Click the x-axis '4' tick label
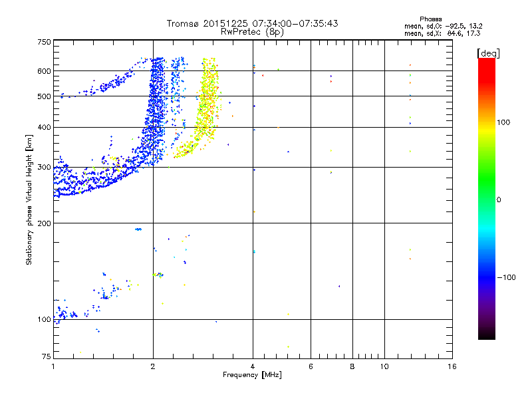Image resolution: width=532 pixels, height=399 pixels. pyautogui.click(x=253, y=366)
